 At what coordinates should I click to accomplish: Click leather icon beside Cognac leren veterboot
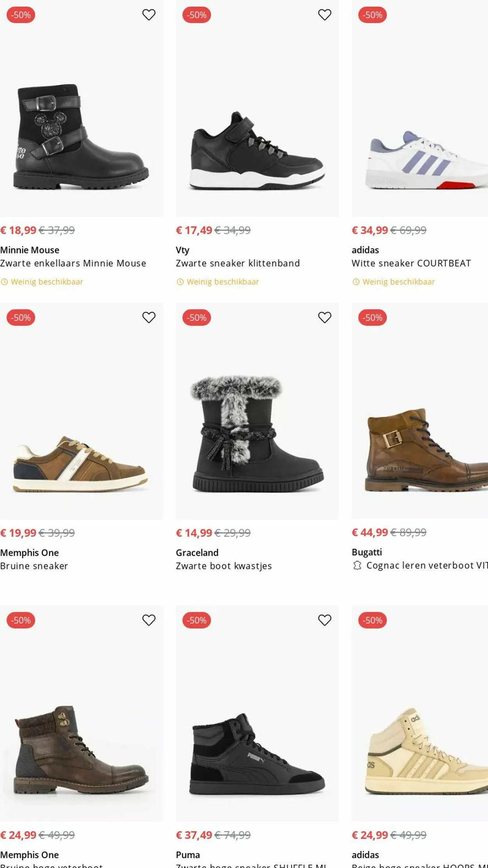coord(357,565)
